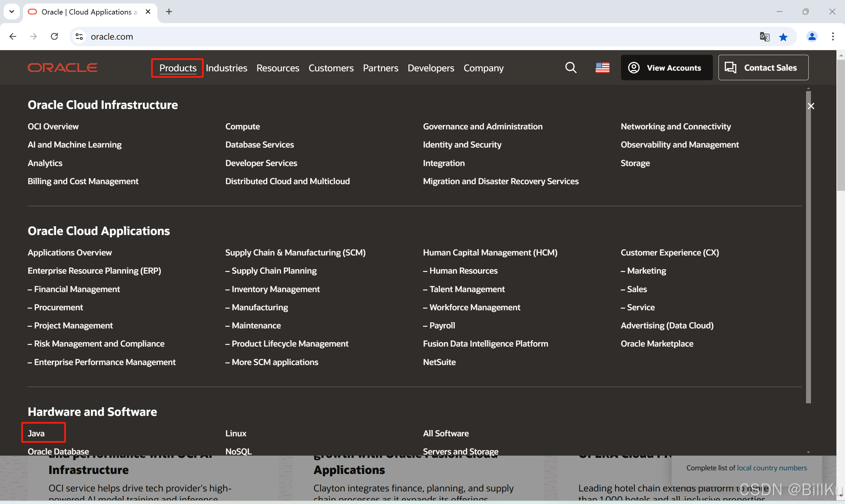This screenshot has width=845, height=504.
Task: Open the Chrome profile avatar
Action: [x=812, y=36]
